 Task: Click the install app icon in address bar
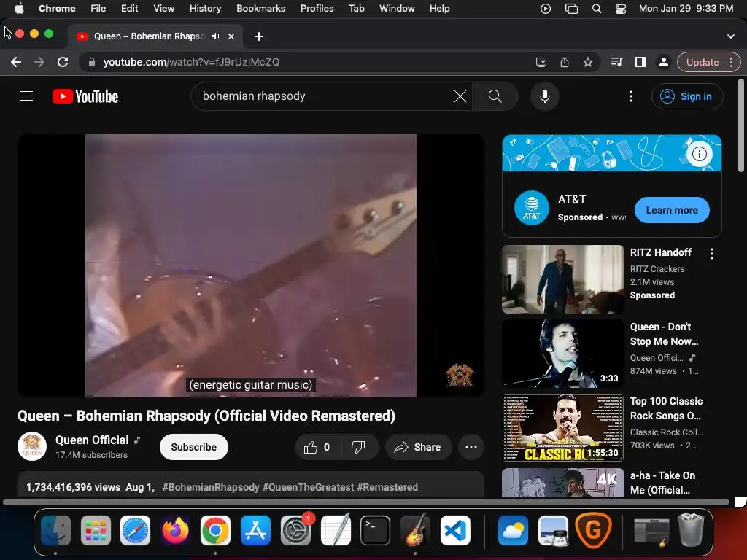tap(541, 62)
